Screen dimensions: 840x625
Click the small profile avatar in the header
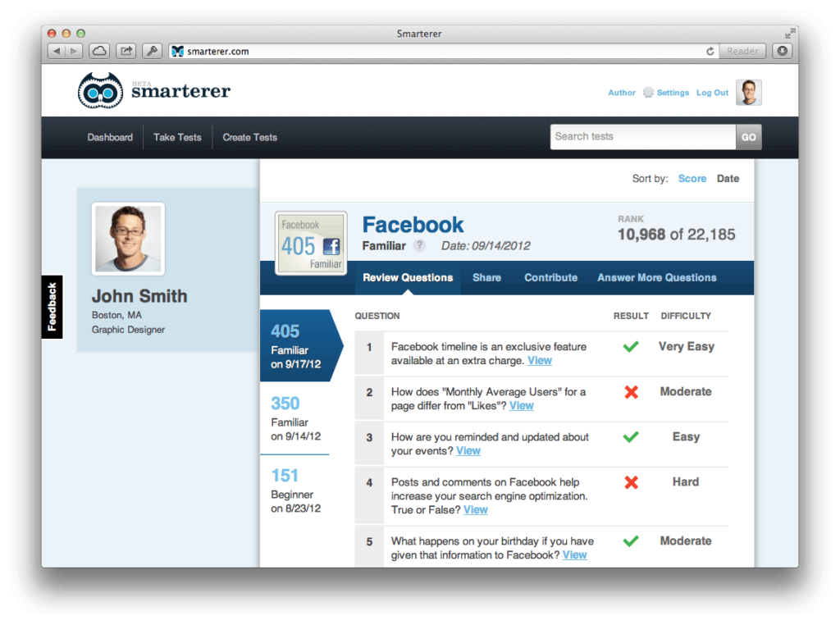click(748, 92)
